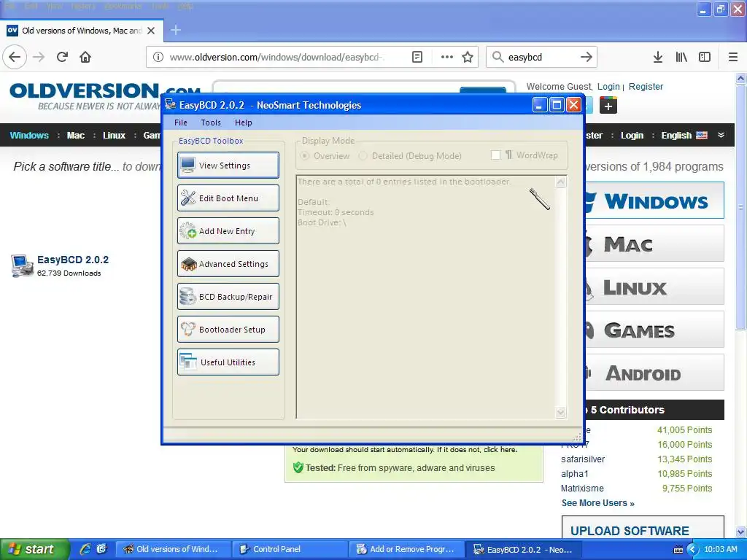Click the Linux category banner
747x560 pixels.
(654, 287)
